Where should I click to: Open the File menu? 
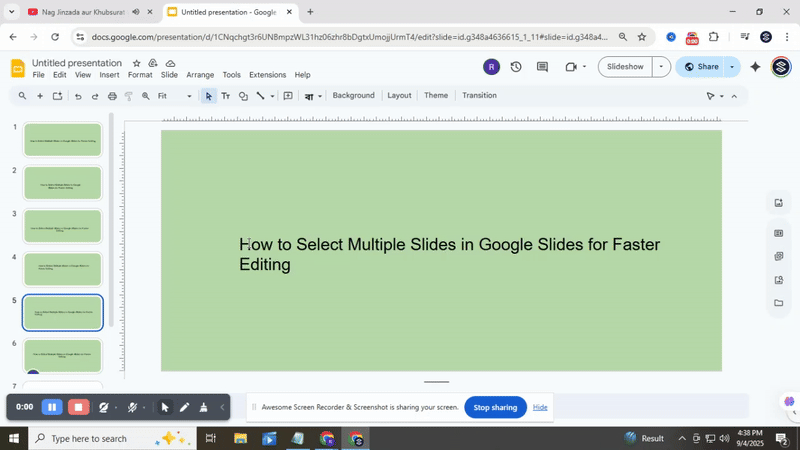tap(38, 75)
